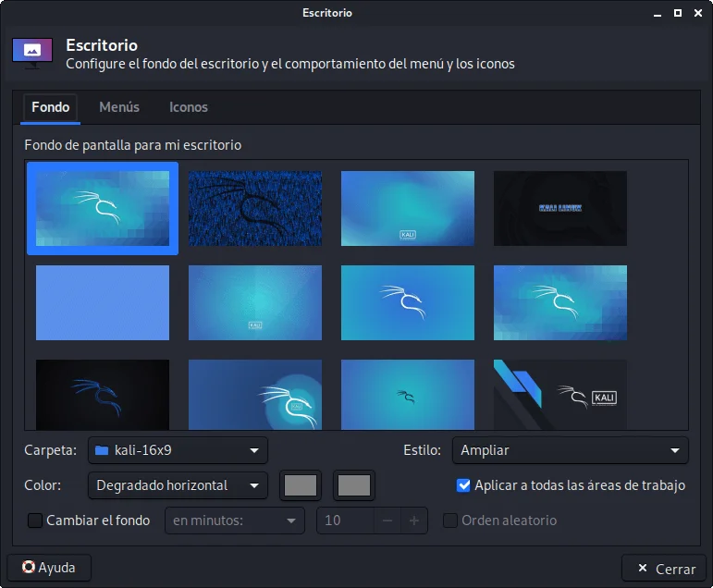Open the Iconos tab
Screen dimensions: 713x588
pyautogui.click(x=189, y=107)
